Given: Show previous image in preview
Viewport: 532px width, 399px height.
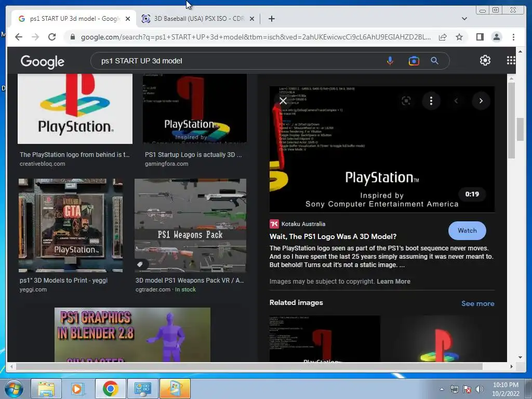Looking at the screenshot, I should click(x=456, y=101).
